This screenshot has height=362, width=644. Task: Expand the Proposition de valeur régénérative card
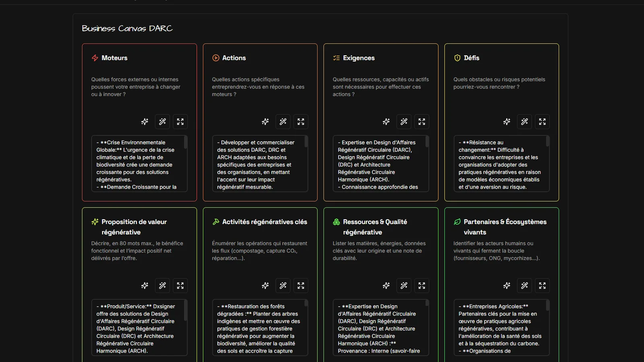tap(180, 286)
